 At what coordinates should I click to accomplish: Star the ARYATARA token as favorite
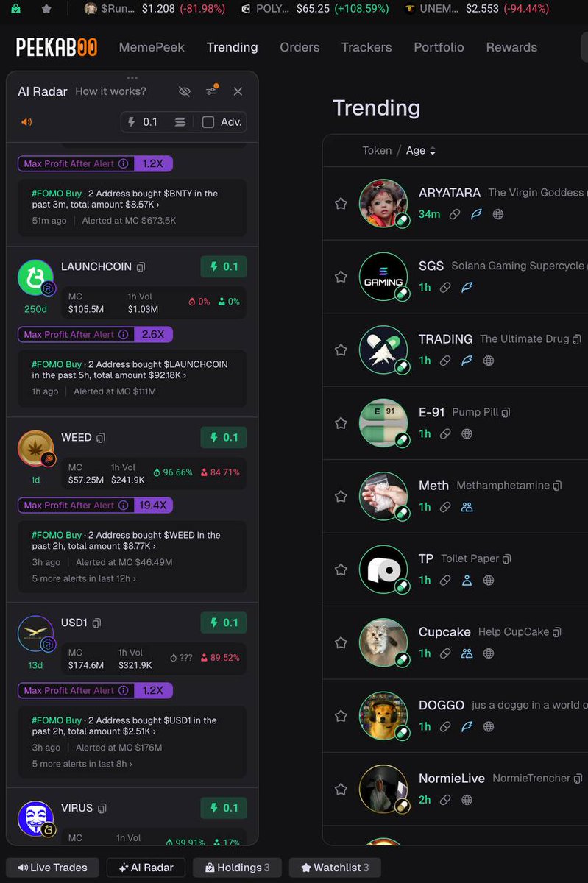point(341,203)
